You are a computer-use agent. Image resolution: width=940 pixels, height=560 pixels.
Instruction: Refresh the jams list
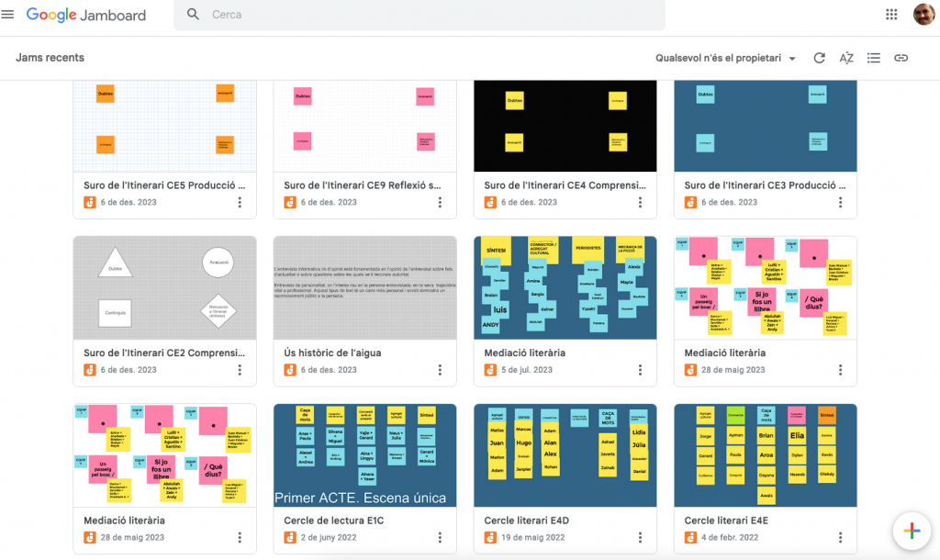coord(819,58)
